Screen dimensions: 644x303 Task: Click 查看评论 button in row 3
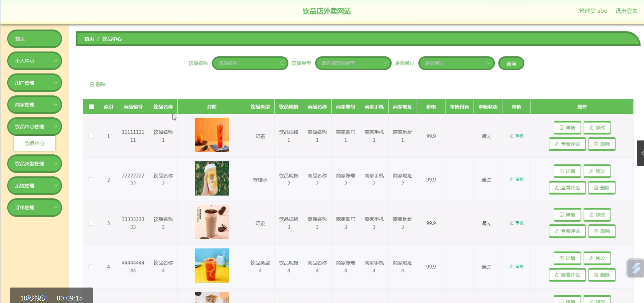point(567,231)
